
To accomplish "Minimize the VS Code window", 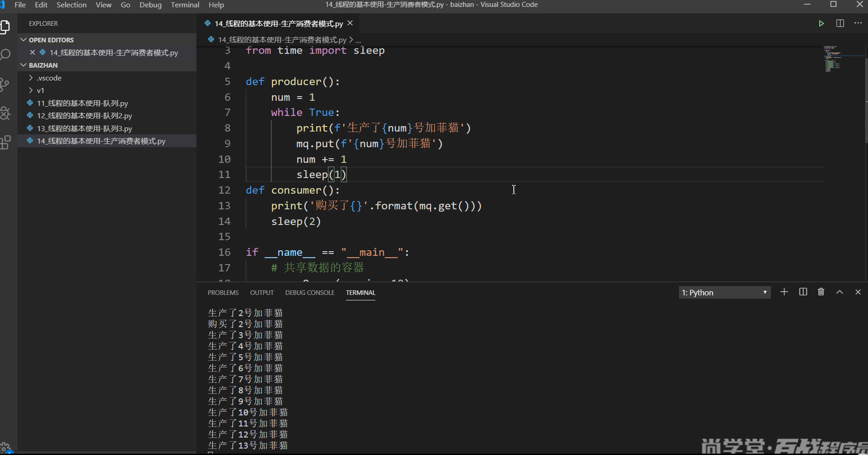I will click(x=807, y=5).
